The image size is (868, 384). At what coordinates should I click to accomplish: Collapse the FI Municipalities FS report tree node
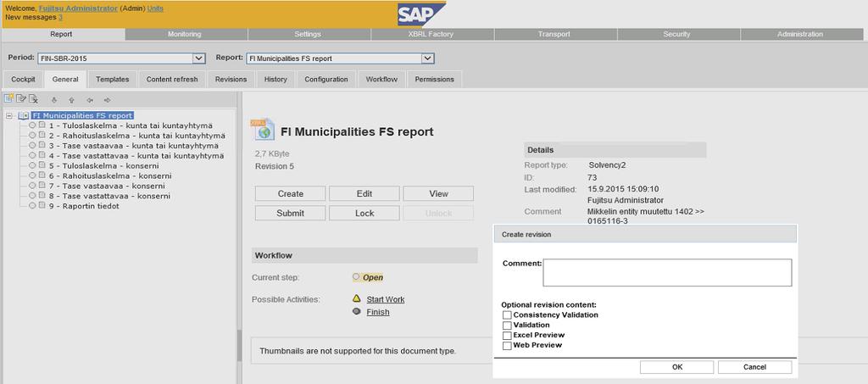(8, 115)
